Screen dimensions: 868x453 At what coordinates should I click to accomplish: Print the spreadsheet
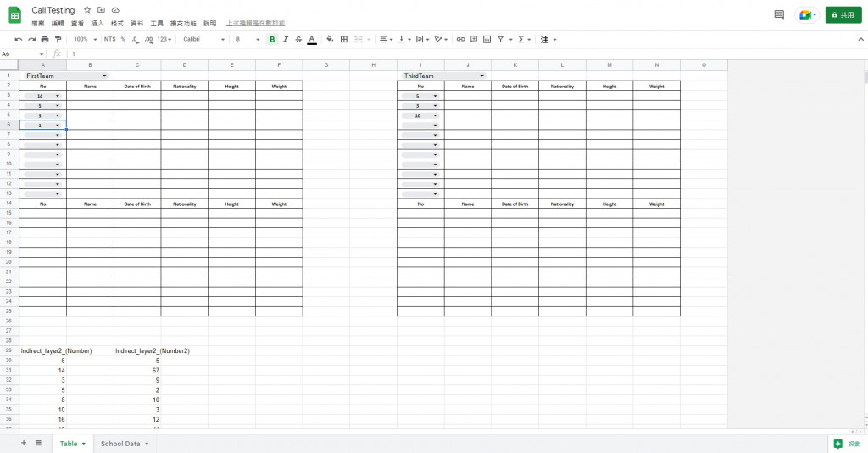point(45,39)
